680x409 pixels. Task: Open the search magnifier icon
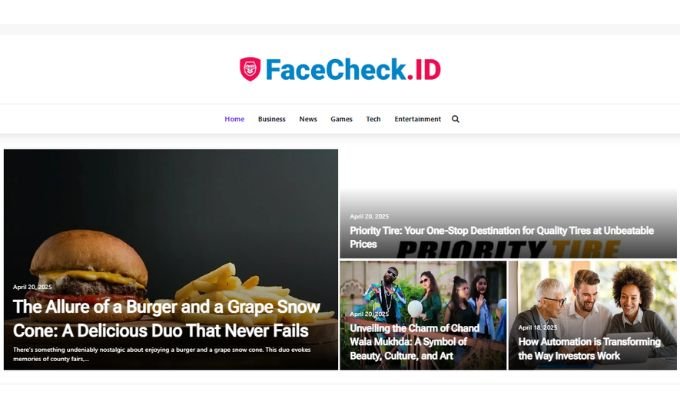point(455,119)
